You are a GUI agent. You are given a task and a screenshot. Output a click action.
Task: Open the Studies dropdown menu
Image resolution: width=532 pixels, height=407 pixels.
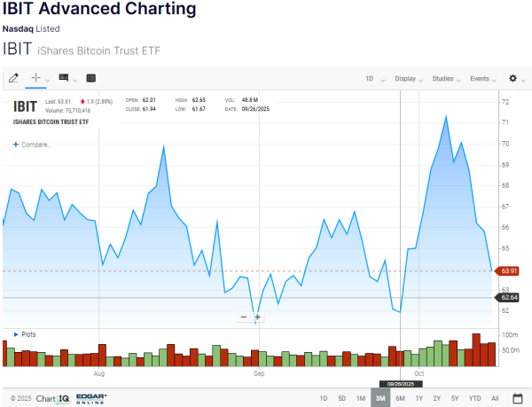pos(446,79)
